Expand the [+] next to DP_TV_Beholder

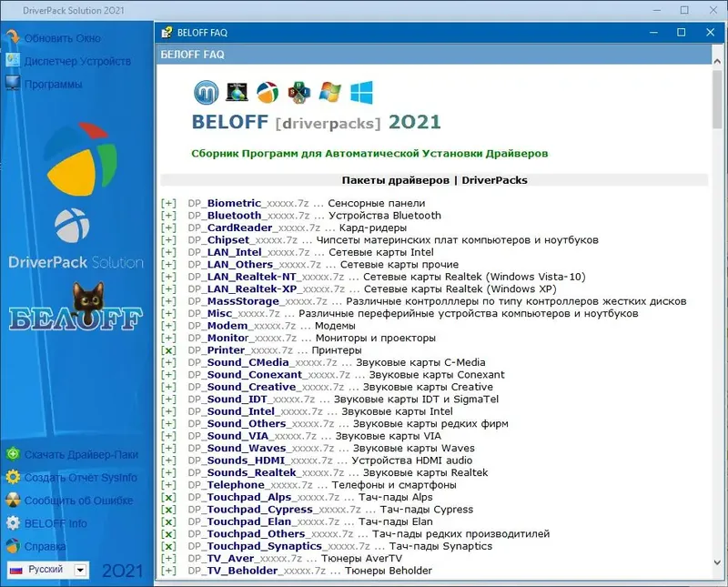(x=168, y=571)
